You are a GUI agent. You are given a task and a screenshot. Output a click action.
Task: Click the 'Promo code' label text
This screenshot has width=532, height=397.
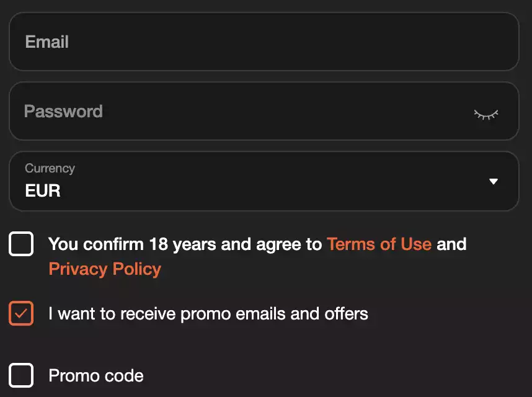pyautogui.click(x=96, y=376)
